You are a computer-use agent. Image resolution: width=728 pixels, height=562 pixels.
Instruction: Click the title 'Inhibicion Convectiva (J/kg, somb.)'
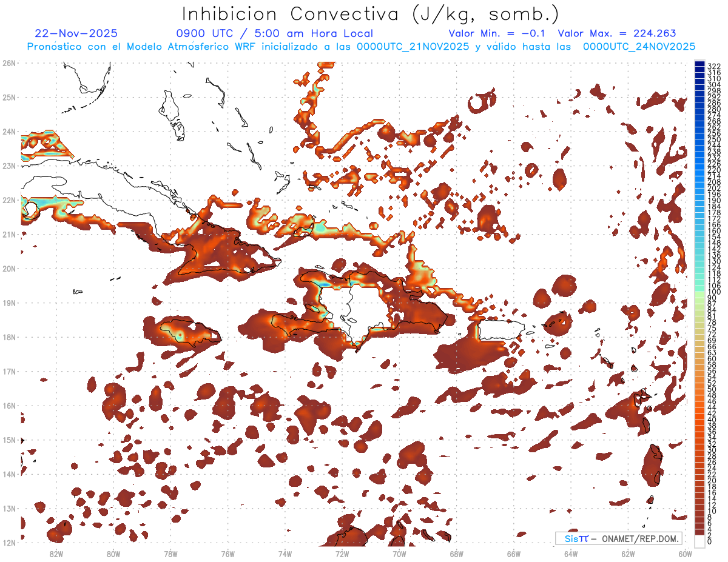click(x=370, y=13)
